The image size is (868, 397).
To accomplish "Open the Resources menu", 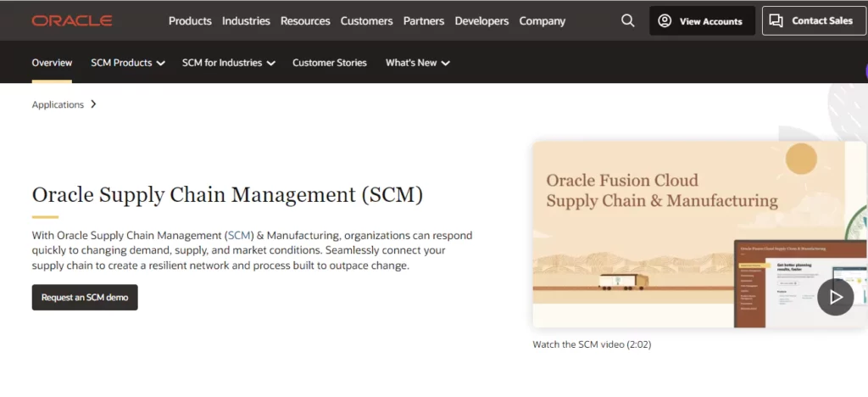I will [x=305, y=21].
